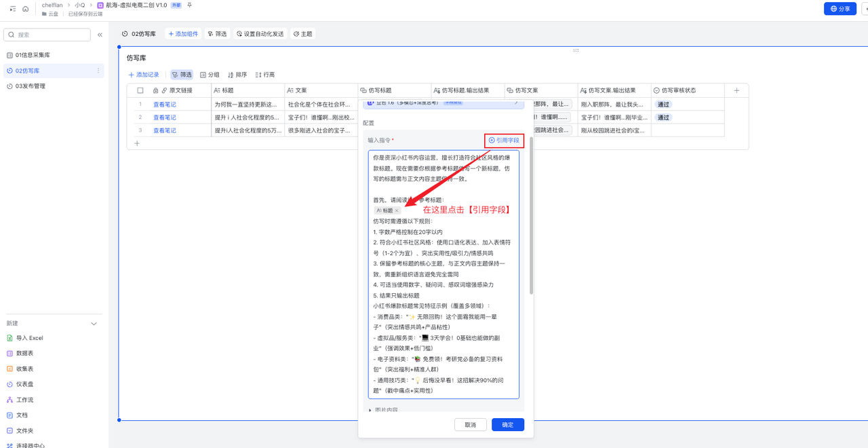Confirm with the 确定 button
The width and height of the screenshot is (868, 448).
coord(508,425)
